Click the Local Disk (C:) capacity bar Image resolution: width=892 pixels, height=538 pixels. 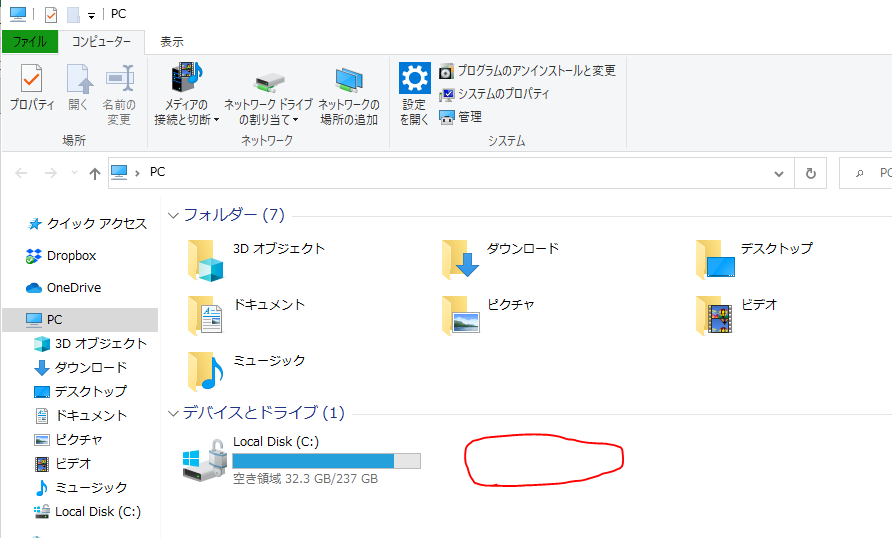[327, 461]
